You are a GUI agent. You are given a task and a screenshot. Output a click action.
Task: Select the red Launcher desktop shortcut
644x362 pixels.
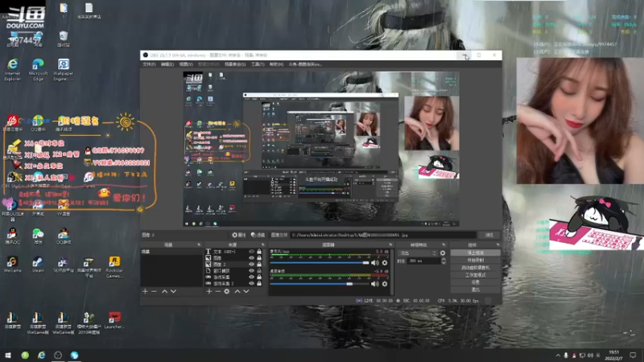click(x=114, y=319)
